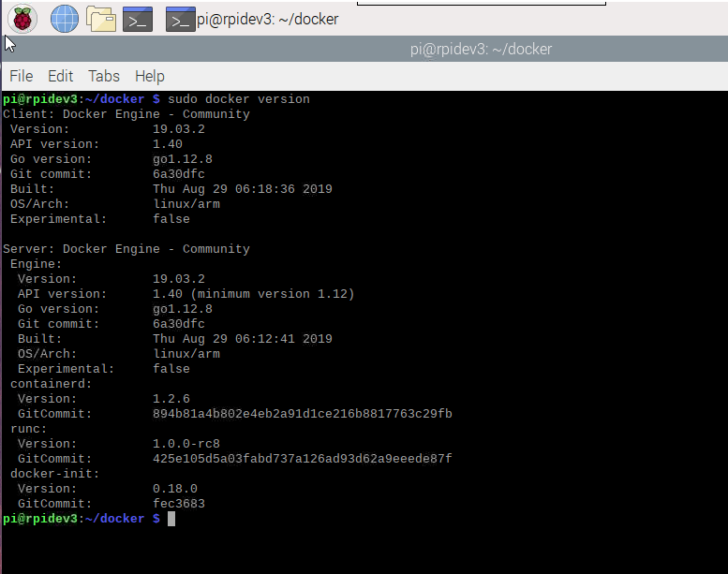
Task: Click runc GitCommit hash starting 425e105d
Action: [x=303, y=459]
